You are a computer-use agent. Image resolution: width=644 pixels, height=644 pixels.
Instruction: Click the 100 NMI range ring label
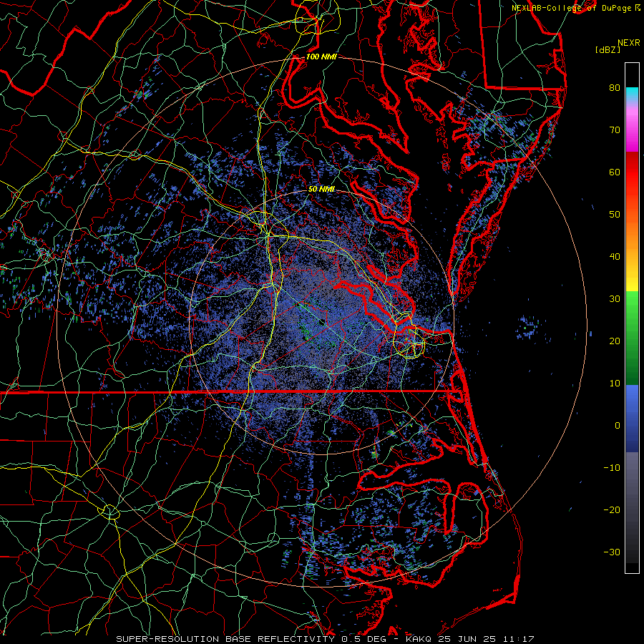321,57
